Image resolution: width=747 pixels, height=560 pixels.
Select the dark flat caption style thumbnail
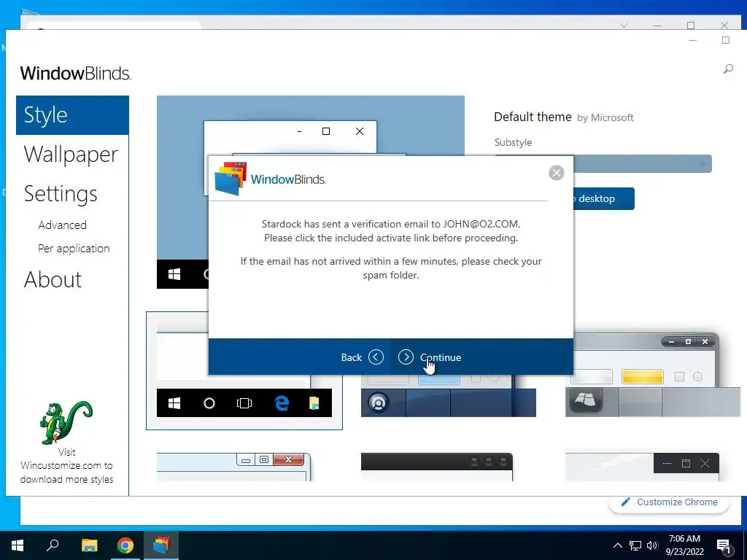point(642,467)
